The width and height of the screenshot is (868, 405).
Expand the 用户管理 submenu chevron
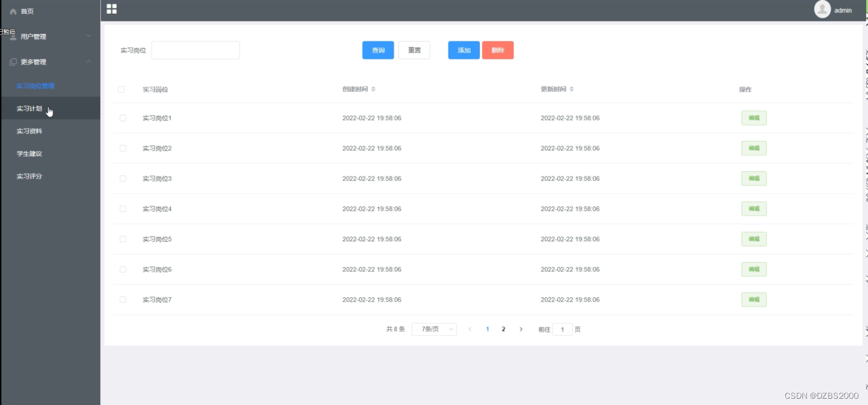tap(88, 36)
